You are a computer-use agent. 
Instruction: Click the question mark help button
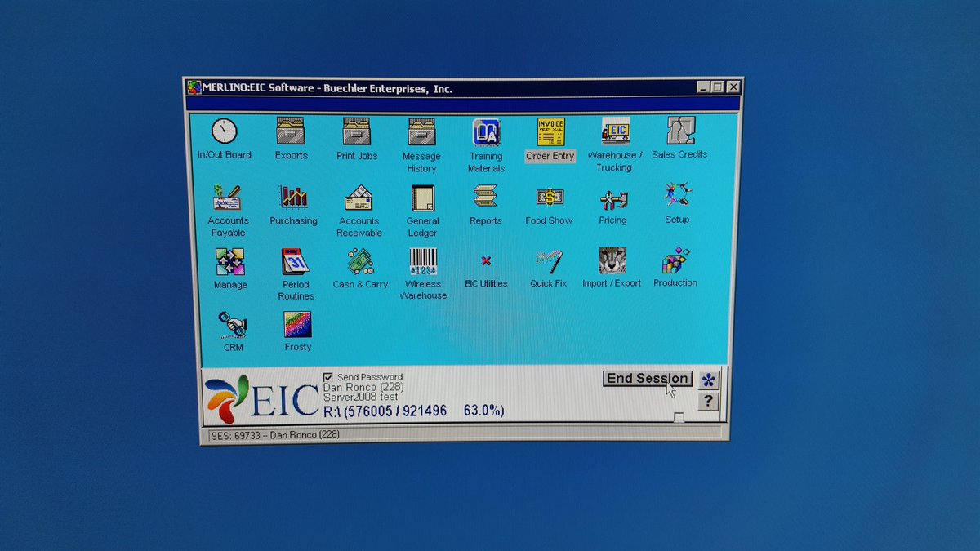pos(708,401)
